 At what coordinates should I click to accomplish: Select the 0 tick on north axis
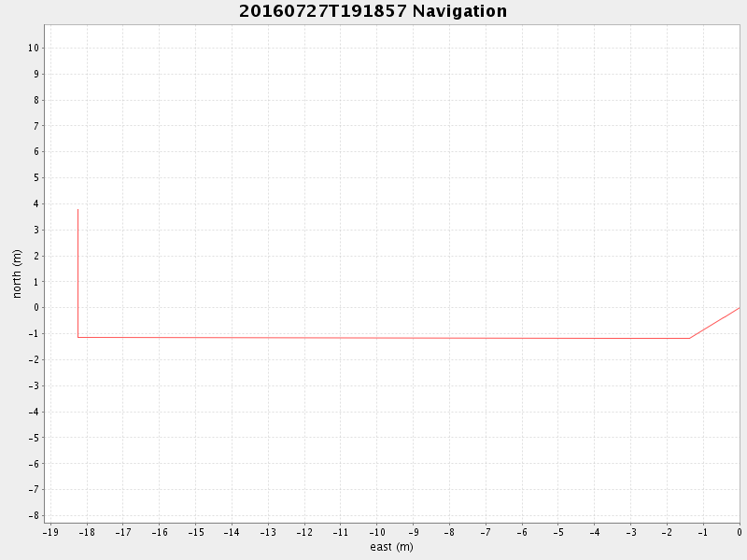35,307
